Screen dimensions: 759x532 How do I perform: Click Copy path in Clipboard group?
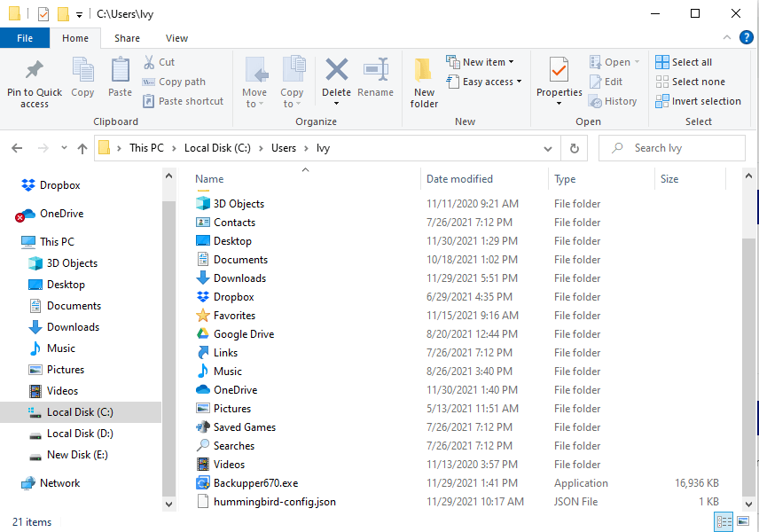pos(175,82)
